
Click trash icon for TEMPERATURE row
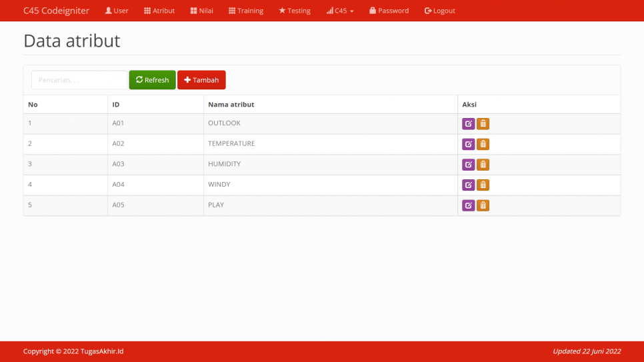(x=483, y=144)
